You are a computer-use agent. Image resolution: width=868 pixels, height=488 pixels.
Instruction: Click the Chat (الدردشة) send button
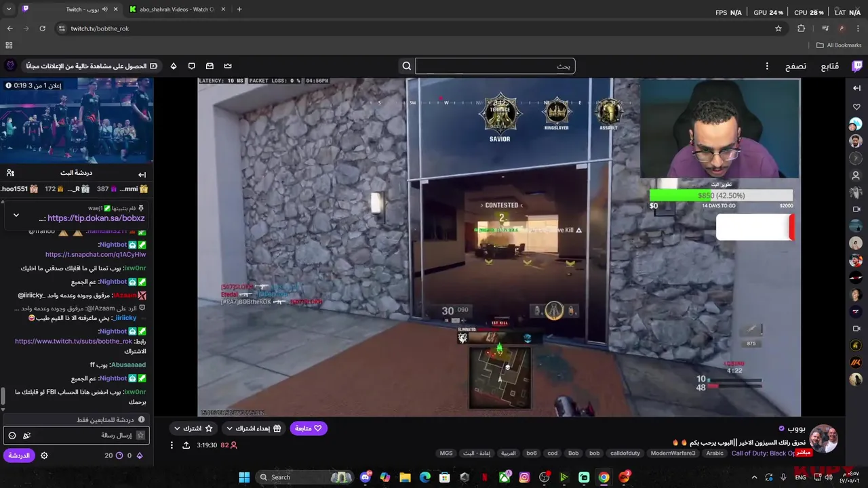19,455
